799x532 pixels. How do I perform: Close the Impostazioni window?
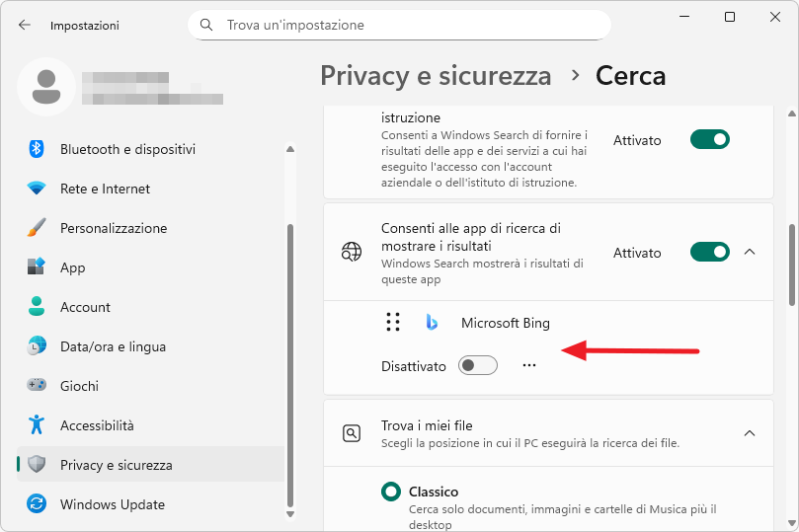pyautogui.click(x=775, y=17)
